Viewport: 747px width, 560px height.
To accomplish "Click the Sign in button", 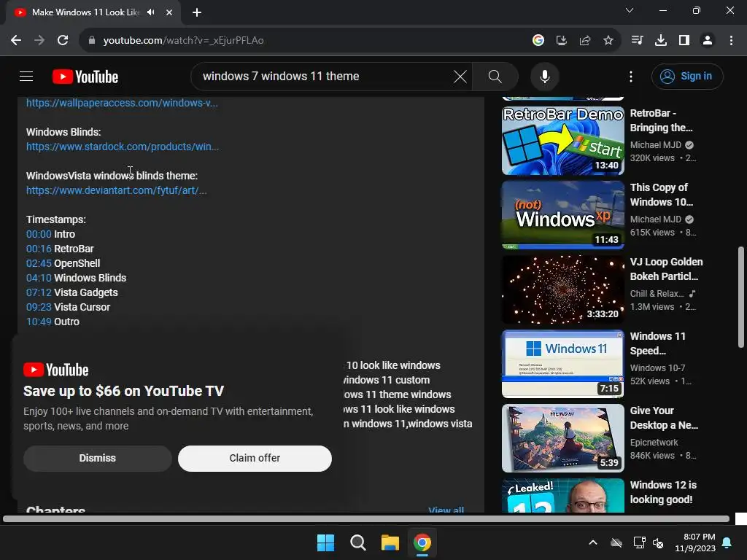I will point(687,76).
